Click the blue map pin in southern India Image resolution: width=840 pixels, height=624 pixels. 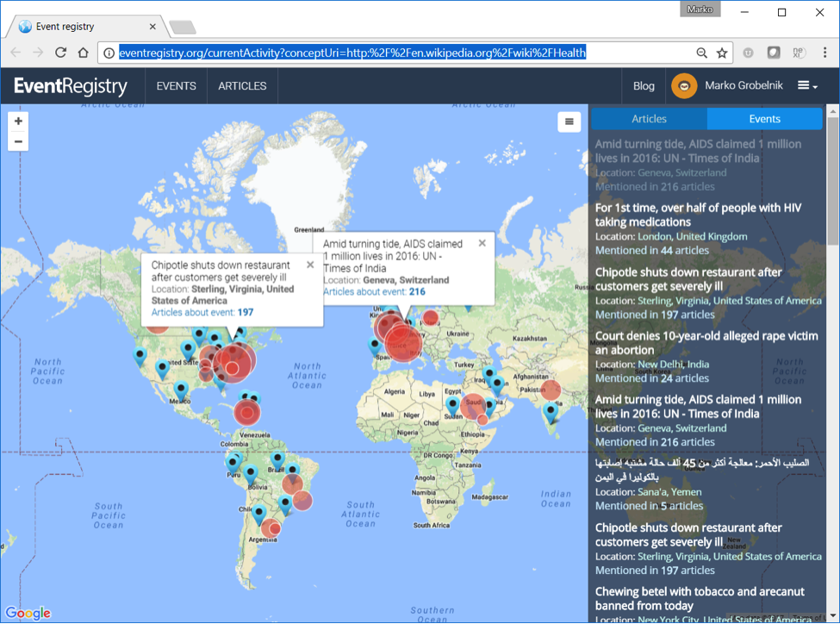(x=551, y=412)
